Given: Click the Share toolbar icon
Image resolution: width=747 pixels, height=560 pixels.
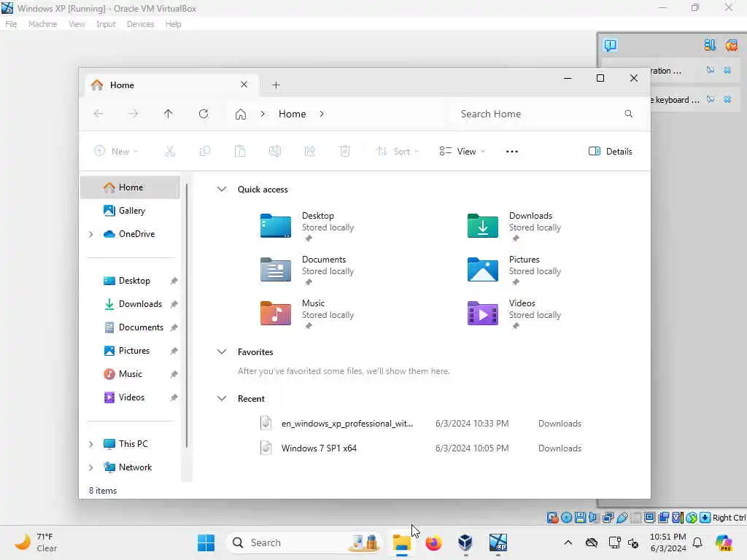Looking at the screenshot, I should pos(309,152).
